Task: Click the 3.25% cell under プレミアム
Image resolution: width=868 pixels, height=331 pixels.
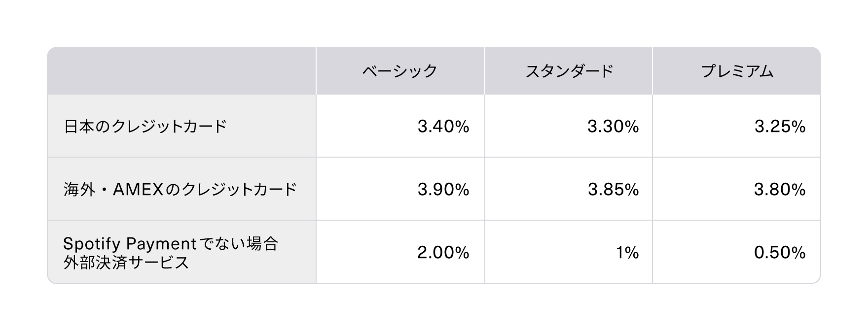Action: 779,127
